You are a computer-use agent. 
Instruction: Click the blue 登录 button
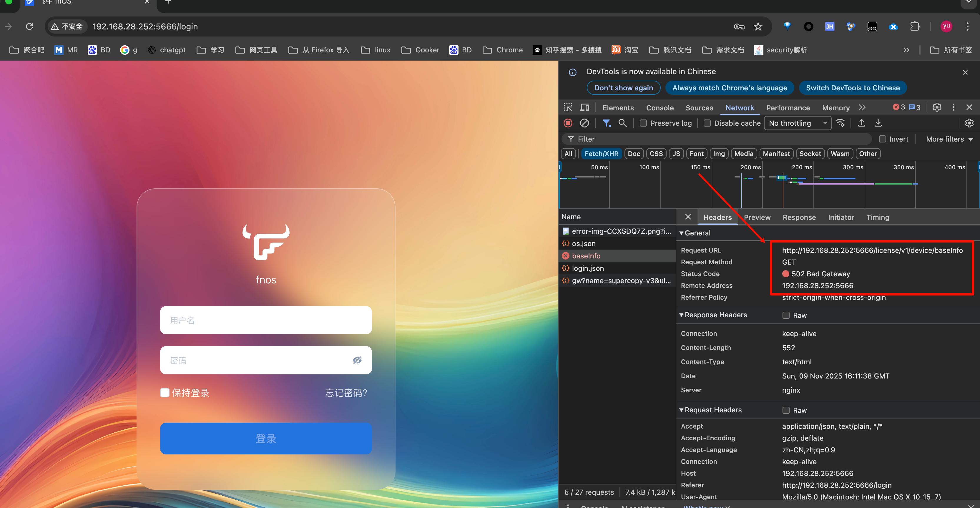265,438
